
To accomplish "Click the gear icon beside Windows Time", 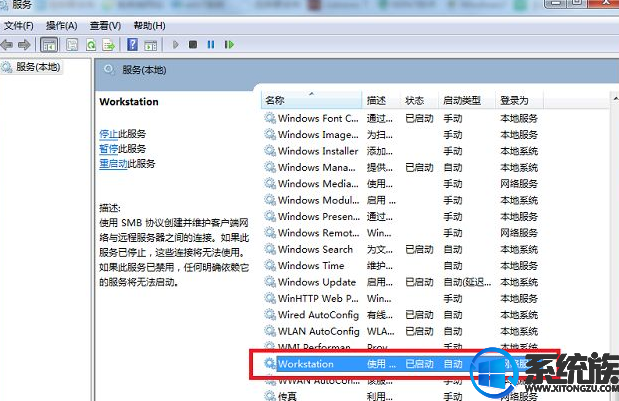I will pyautogui.click(x=270, y=266).
